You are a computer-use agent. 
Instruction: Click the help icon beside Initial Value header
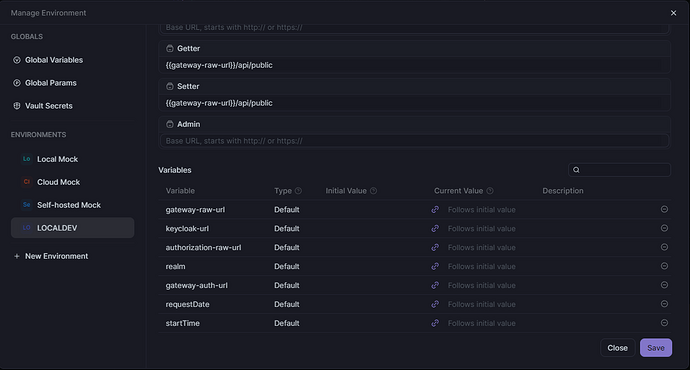374,190
